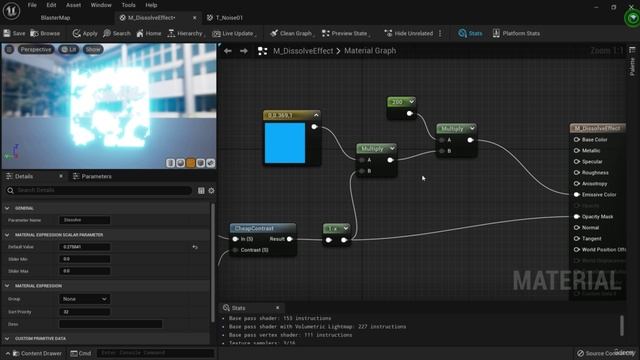Open the Group dropdown set to None

[x=84, y=299]
